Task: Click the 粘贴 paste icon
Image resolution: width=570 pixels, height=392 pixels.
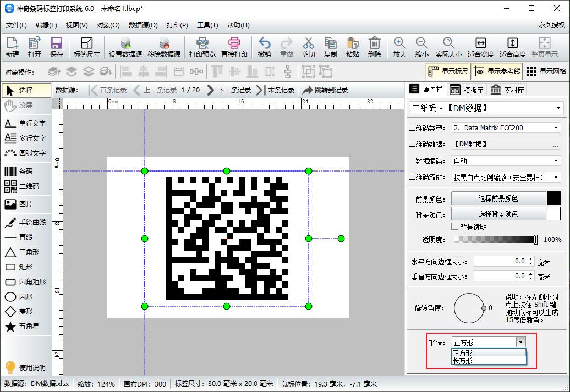Action: click(x=352, y=47)
